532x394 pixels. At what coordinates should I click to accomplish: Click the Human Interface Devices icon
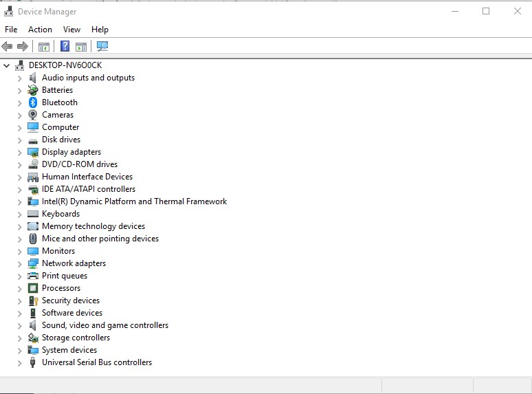pos(33,177)
